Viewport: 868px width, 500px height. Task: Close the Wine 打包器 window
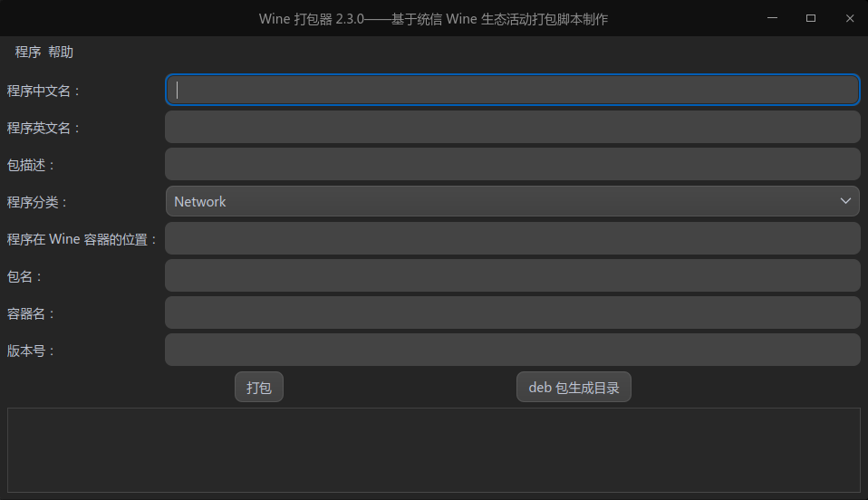point(849,18)
